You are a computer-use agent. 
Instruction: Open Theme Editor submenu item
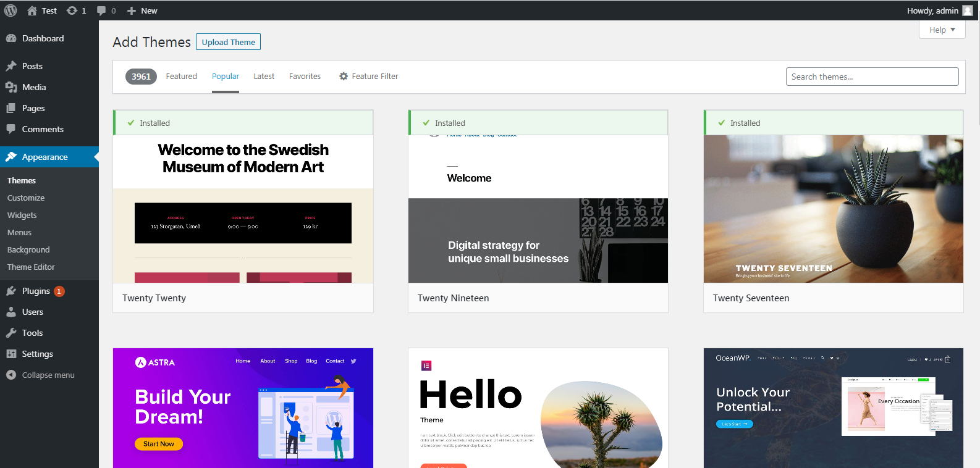pos(31,267)
